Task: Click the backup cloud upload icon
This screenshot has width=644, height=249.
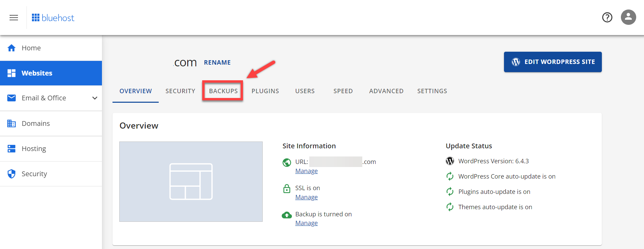Action: point(287,215)
